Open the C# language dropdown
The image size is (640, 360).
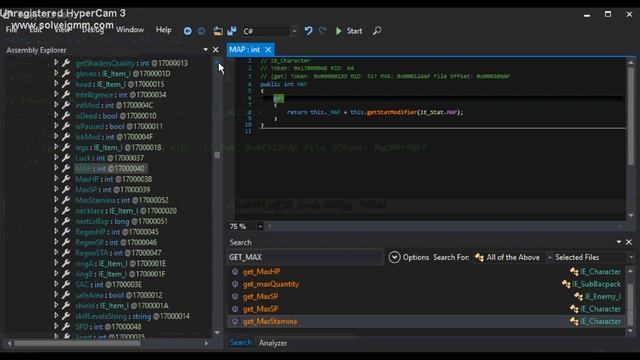(294, 31)
